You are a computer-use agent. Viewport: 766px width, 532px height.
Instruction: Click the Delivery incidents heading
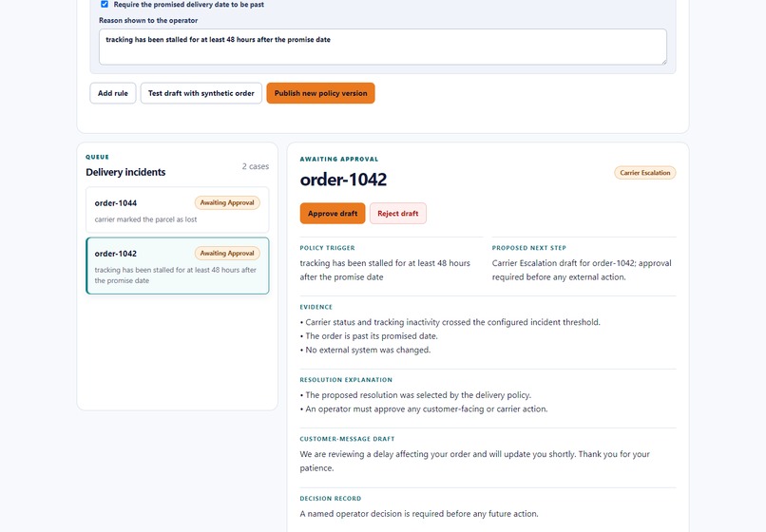[x=125, y=173]
